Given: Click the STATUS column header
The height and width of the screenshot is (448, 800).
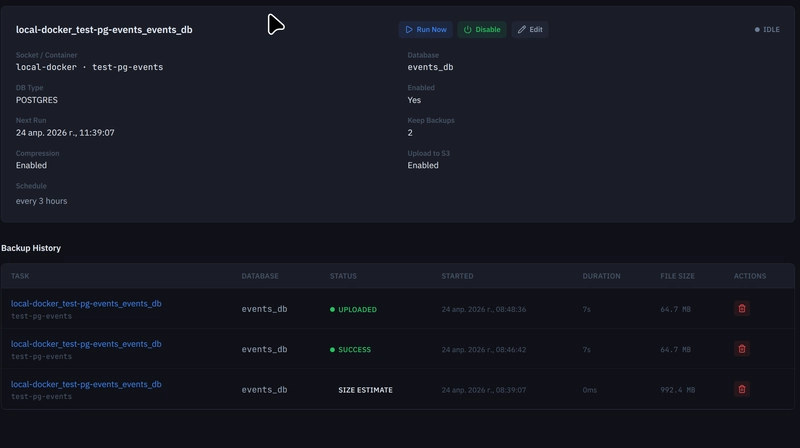Looking at the screenshot, I should point(343,276).
